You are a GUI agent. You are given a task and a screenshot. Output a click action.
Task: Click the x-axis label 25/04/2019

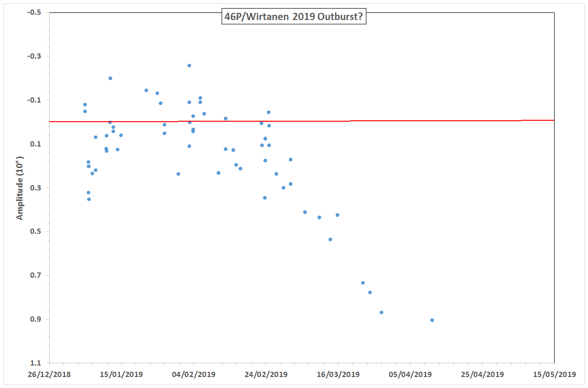[482, 375]
